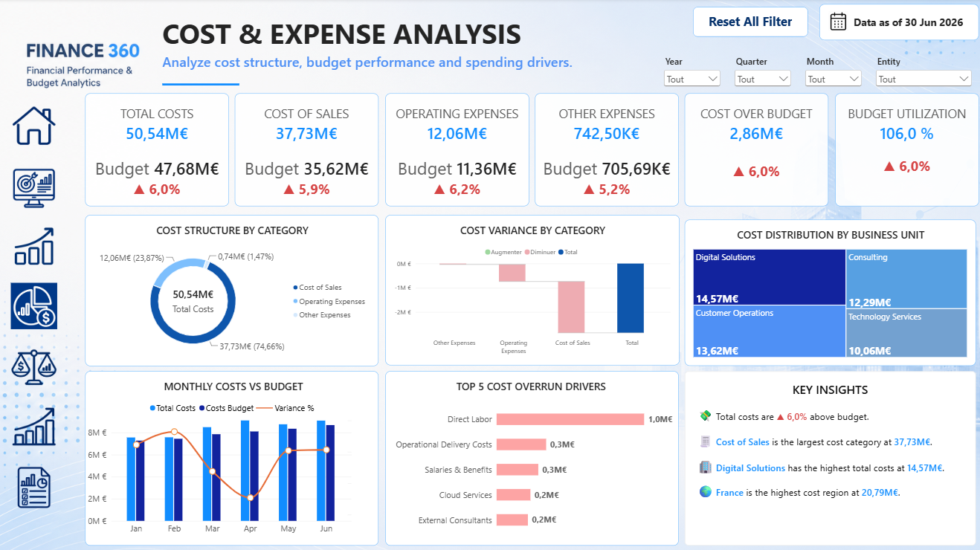Select Operating Expenses legend color marker

coord(295,302)
